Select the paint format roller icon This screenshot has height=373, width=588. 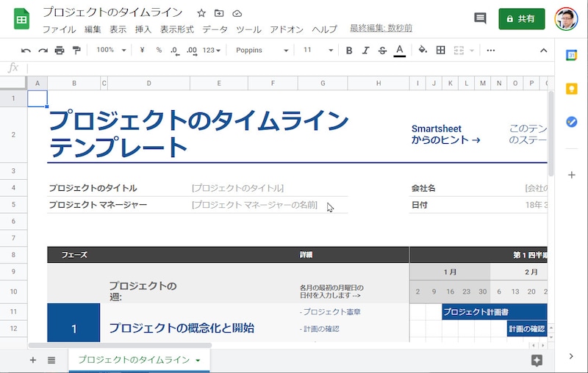(x=76, y=50)
